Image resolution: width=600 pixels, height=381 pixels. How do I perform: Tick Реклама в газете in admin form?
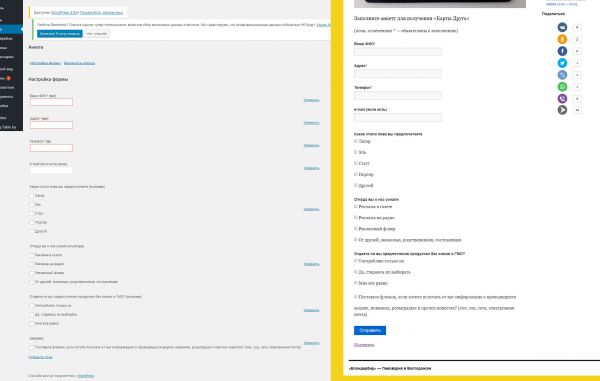click(x=32, y=255)
